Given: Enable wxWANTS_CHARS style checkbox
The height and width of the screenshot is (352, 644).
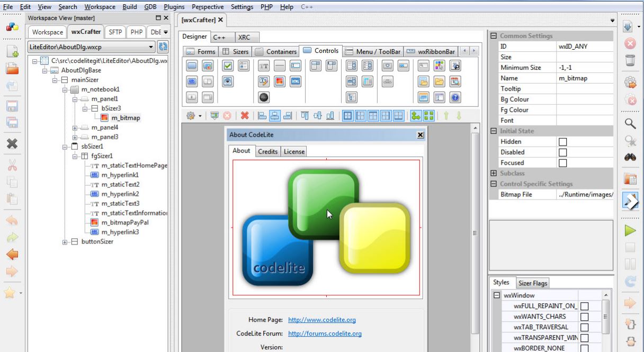Looking at the screenshot, I should tap(584, 317).
